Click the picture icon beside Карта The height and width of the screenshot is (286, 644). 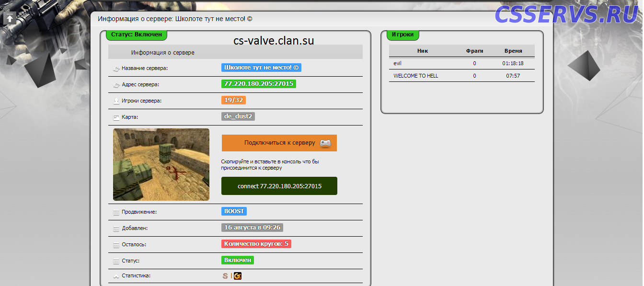point(116,117)
